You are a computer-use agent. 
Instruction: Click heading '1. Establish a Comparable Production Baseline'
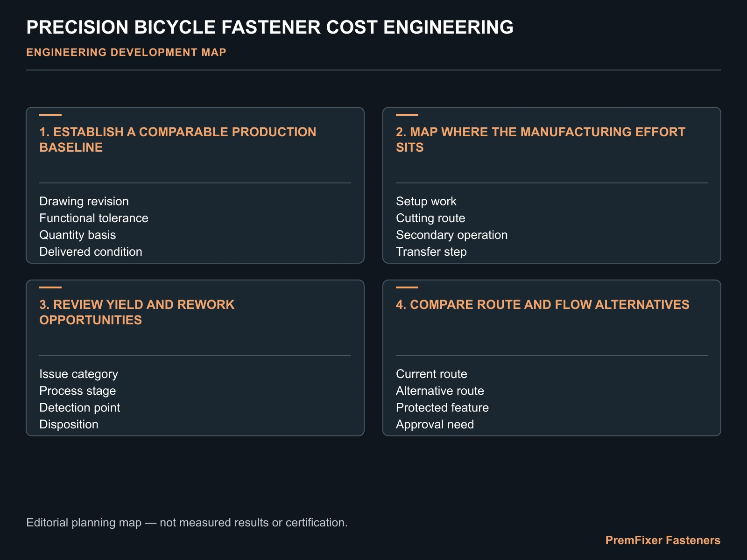(x=178, y=140)
